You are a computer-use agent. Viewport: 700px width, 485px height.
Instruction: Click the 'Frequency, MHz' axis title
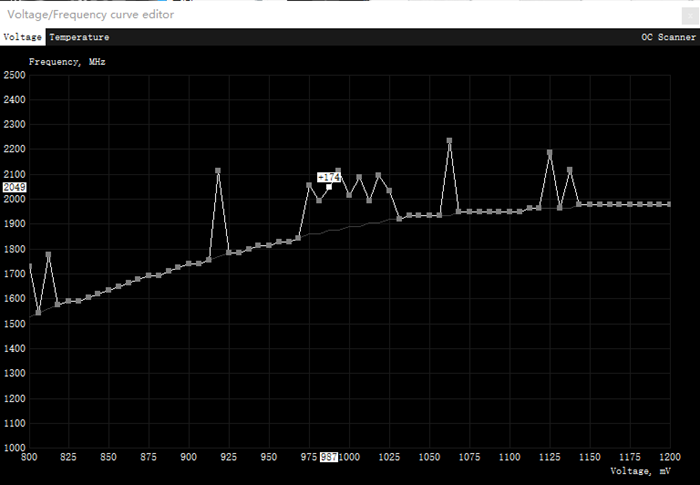67,62
